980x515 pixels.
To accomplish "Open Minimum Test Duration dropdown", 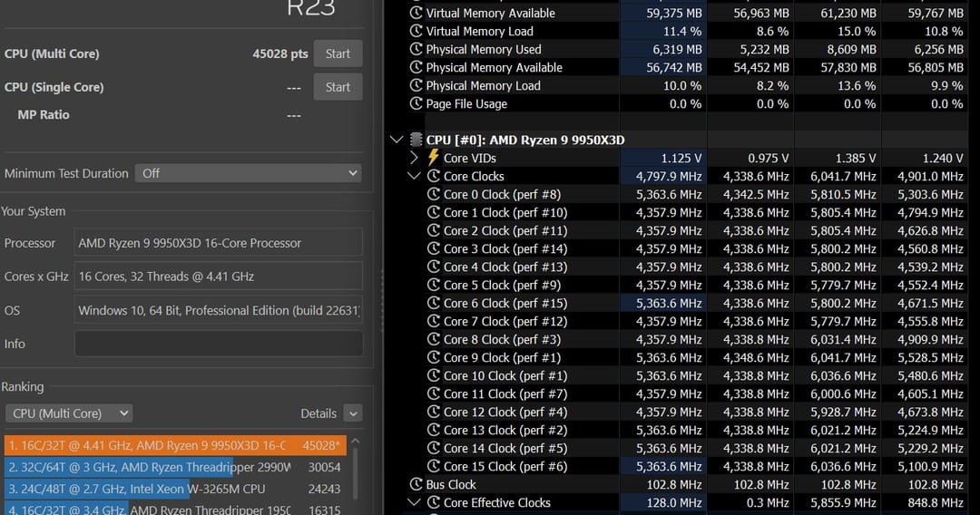I will 249,173.
